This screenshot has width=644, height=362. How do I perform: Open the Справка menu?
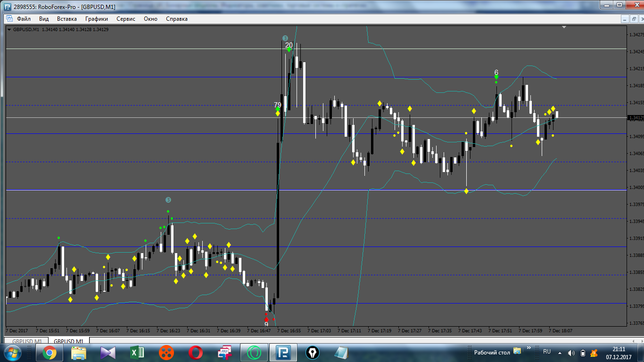pyautogui.click(x=177, y=19)
